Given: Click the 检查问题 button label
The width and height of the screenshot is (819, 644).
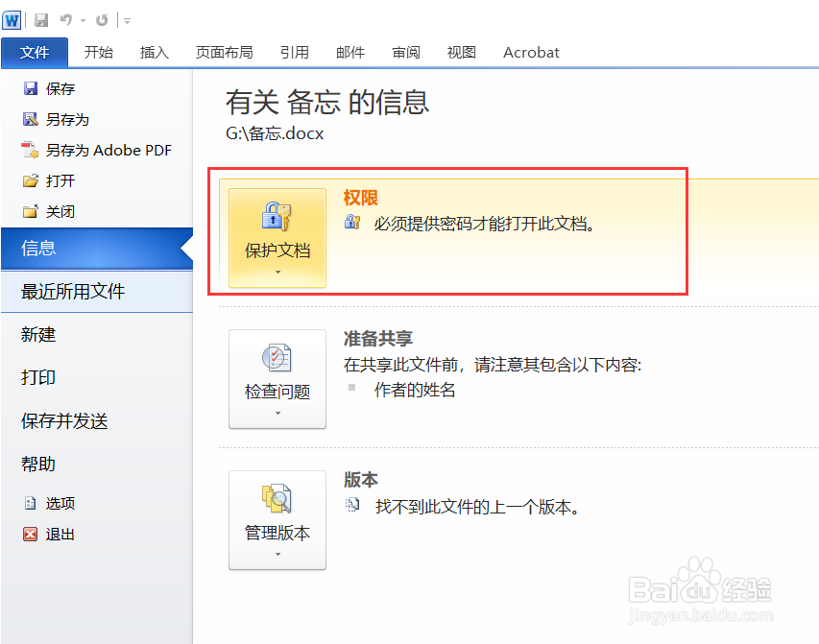Looking at the screenshot, I should (x=277, y=392).
